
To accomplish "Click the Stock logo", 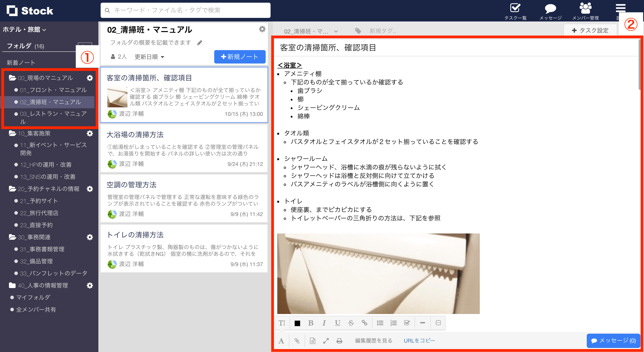I will coord(30,11).
